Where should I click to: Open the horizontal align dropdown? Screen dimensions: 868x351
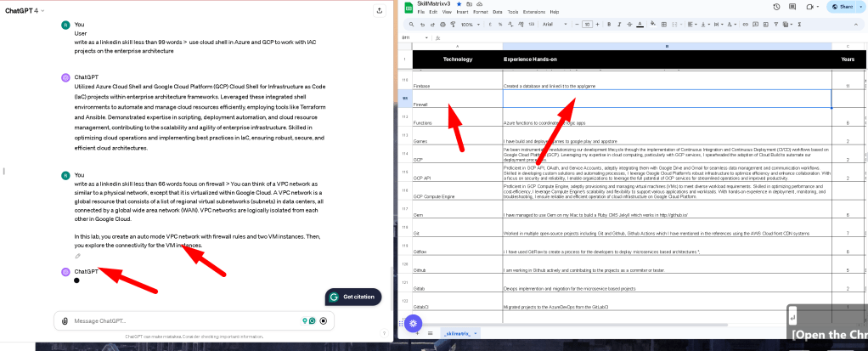pos(692,25)
